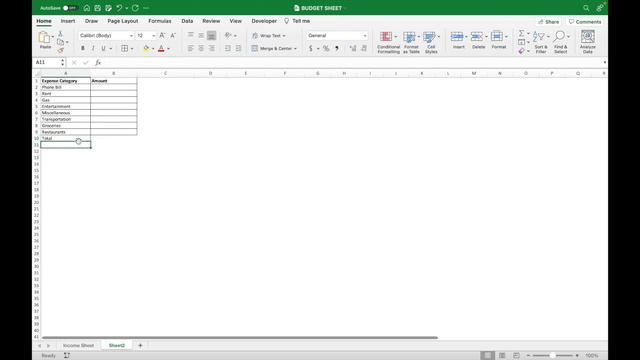Toggle Italic formatting
The height and width of the screenshot is (360, 640).
point(93,49)
